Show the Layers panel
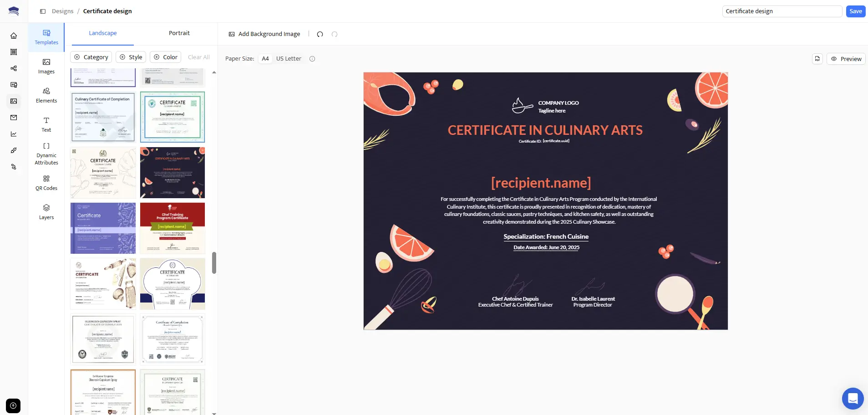 (x=46, y=212)
